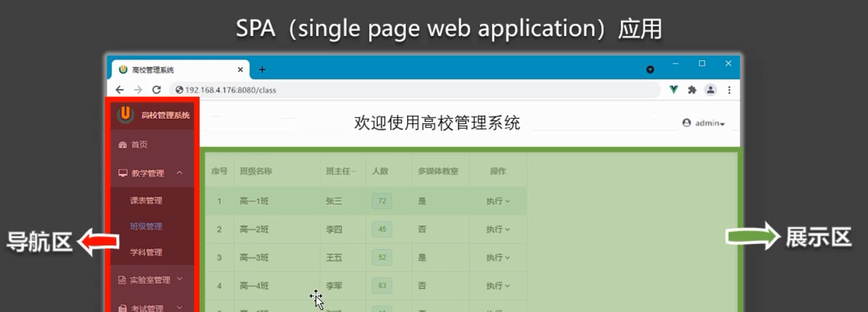Click the 45 student count badge
Image resolution: width=868 pixels, height=312 pixels.
(x=382, y=229)
